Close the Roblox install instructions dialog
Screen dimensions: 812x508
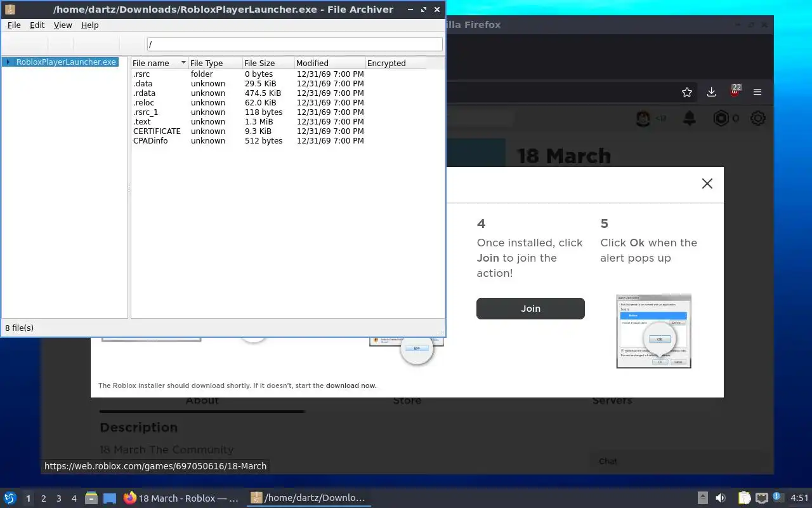point(707,184)
